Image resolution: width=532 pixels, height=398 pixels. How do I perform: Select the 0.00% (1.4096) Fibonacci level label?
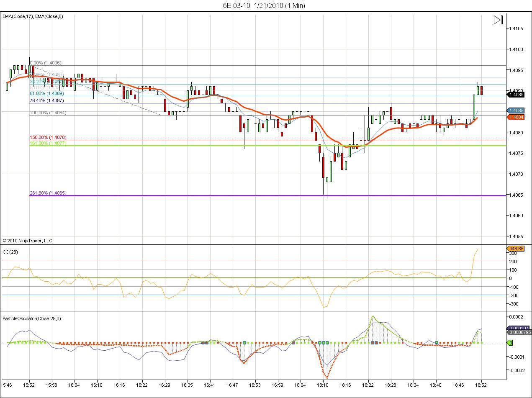45,63
